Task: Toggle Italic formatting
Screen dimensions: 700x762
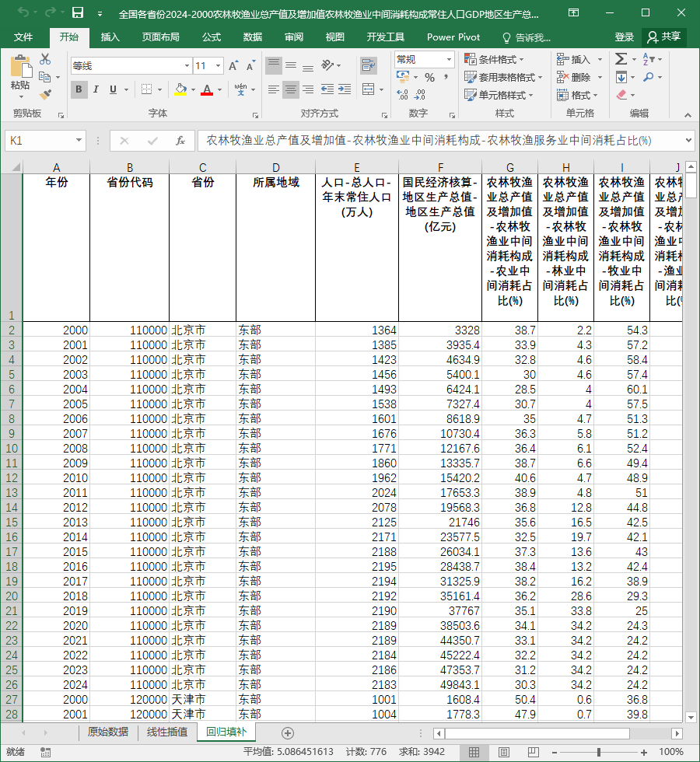Action: (x=96, y=89)
